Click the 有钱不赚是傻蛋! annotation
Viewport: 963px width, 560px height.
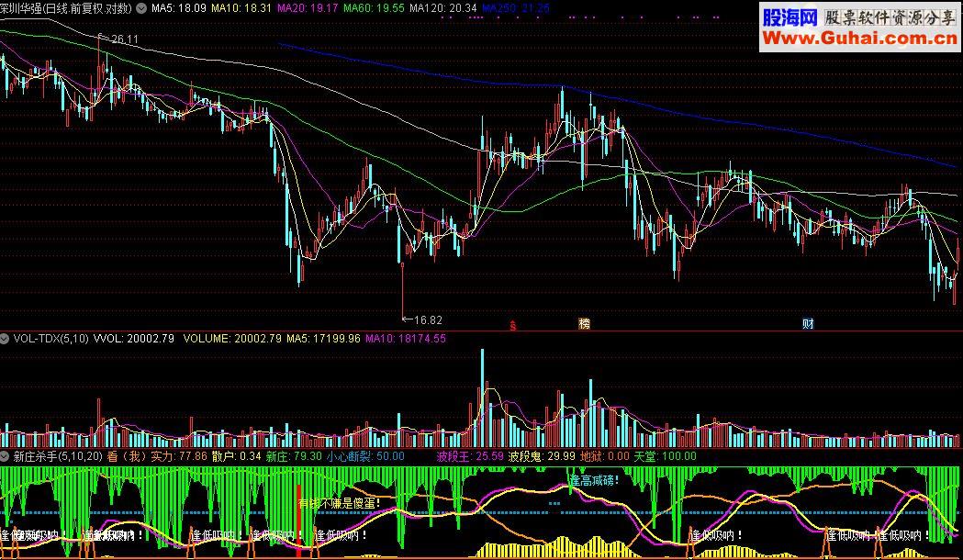[339, 503]
